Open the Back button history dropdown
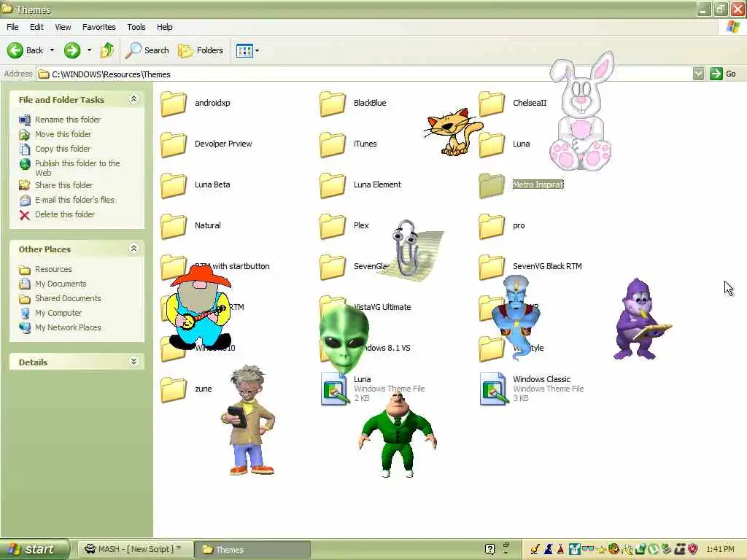 [x=52, y=50]
